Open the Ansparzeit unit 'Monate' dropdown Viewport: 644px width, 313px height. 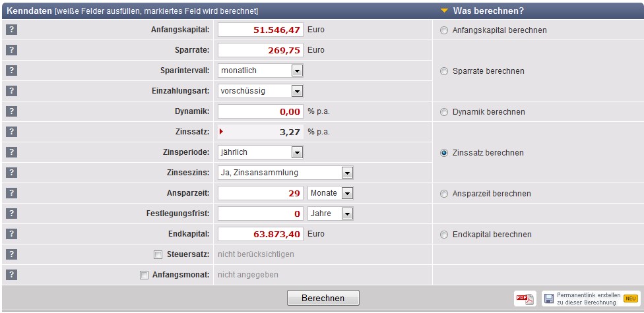click(x=331, y=193)
